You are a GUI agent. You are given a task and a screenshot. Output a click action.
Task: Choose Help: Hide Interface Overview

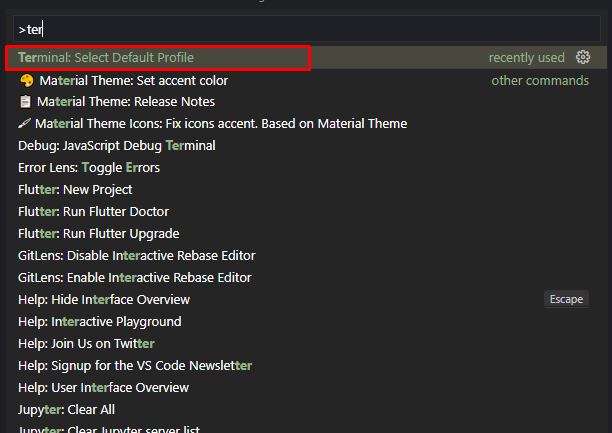coord(306,299)
